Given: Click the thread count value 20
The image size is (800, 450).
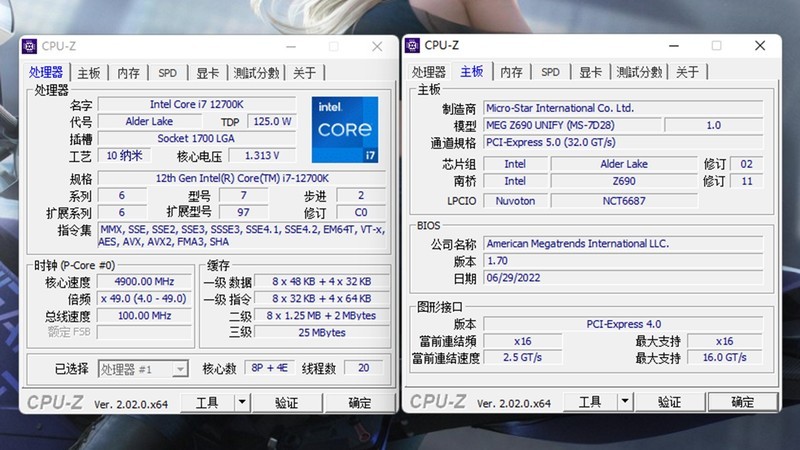Looking at the screenshot, I should click(x=364, y=368).
